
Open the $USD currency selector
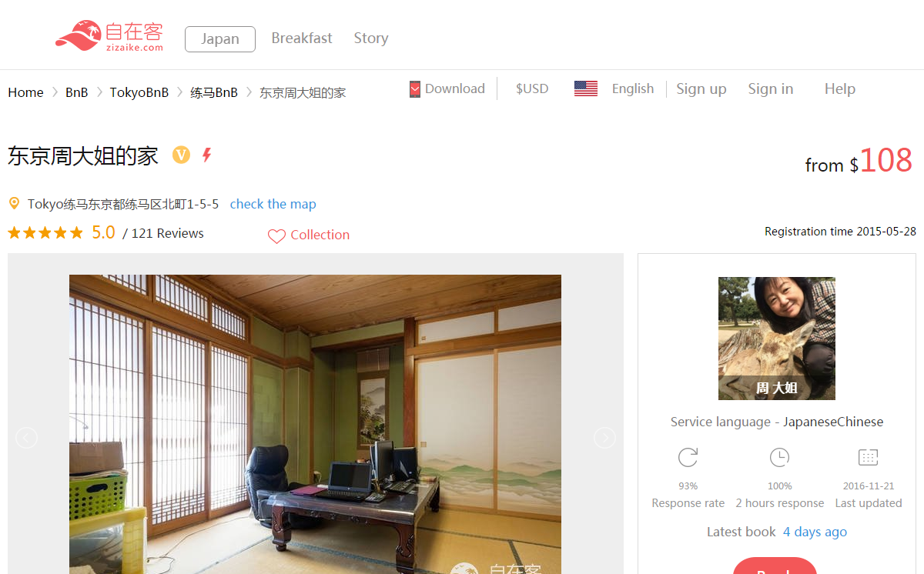point(532,88)
